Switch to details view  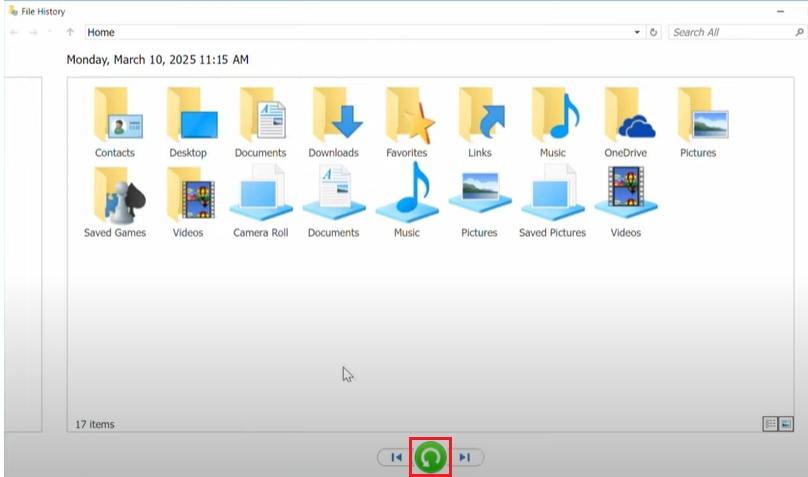[x=770, y=424]
